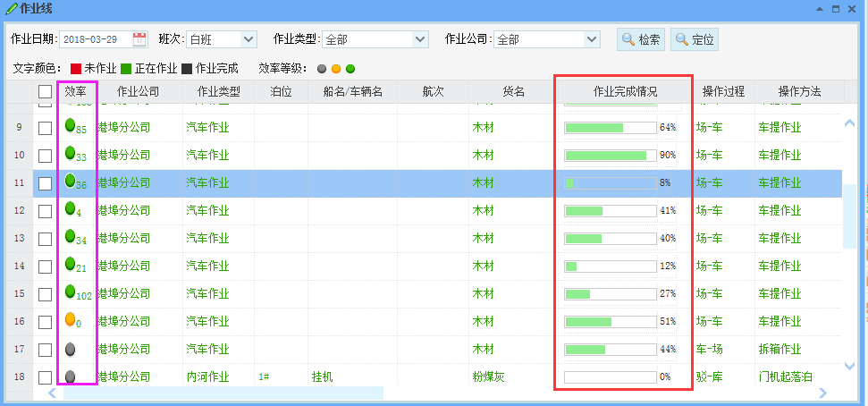Click the 检索 search button
Viewport: 868px width, 406px height.
tap(640, 39)
